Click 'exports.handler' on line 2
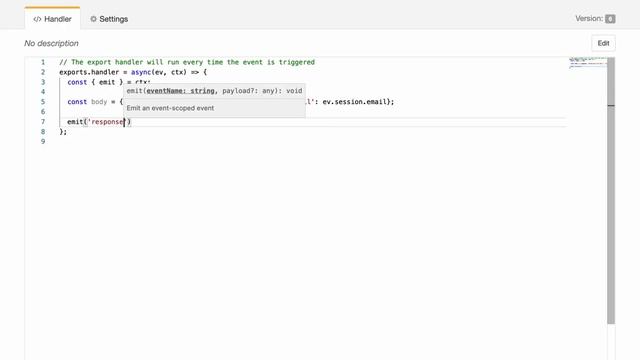Image resolution: width=640 pixels, height=360 pixels. coord(89,72)
